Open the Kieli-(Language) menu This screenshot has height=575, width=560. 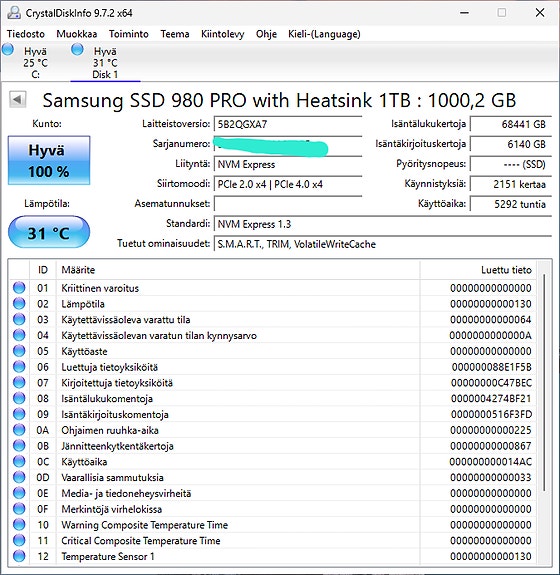tap(324, 34)
